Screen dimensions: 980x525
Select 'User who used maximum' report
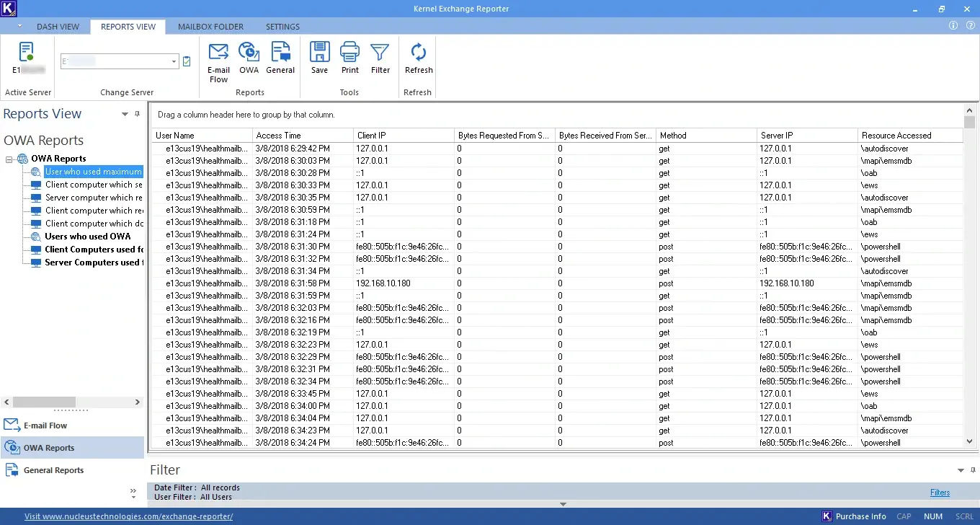tap(94, 172)
